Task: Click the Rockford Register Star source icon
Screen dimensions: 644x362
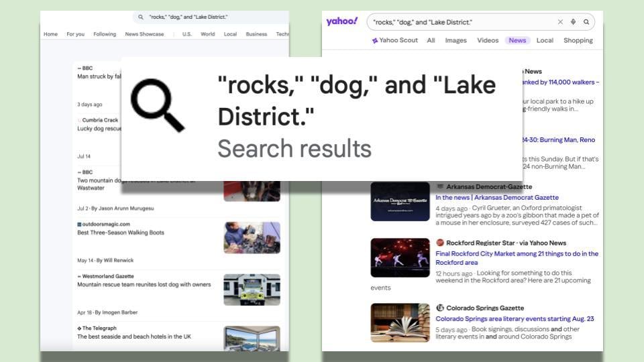Action: coord(439,243)
